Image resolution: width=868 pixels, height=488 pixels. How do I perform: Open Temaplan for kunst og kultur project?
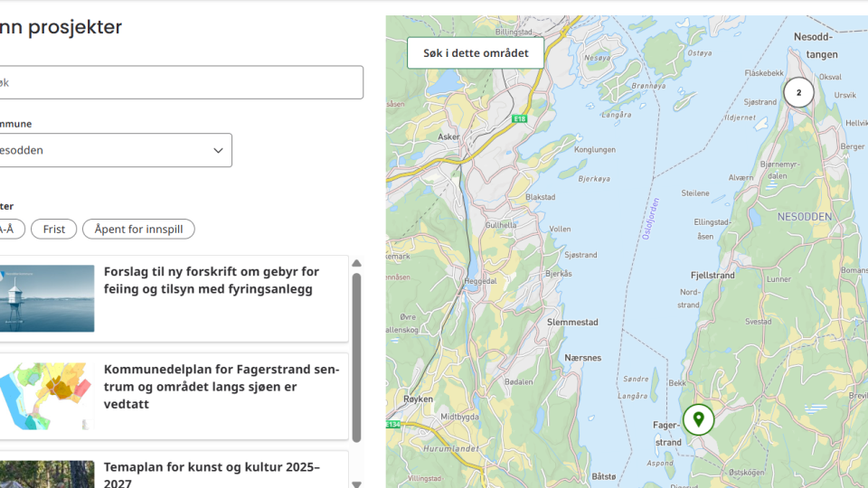point(212,474)
